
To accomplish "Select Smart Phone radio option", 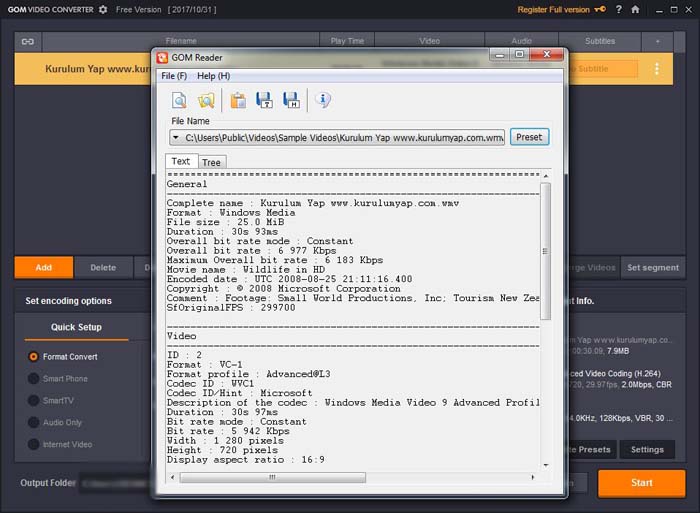I will coord(33,379).
